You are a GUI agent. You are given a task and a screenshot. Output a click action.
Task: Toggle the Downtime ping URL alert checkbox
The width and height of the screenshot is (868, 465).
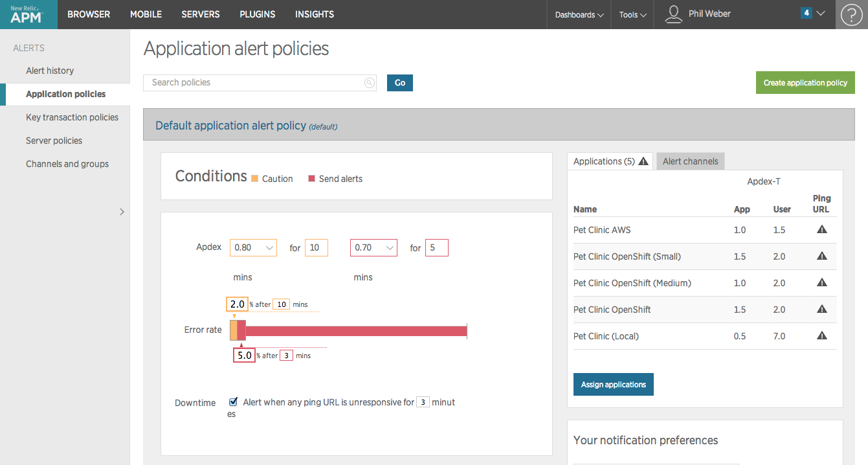234,402
